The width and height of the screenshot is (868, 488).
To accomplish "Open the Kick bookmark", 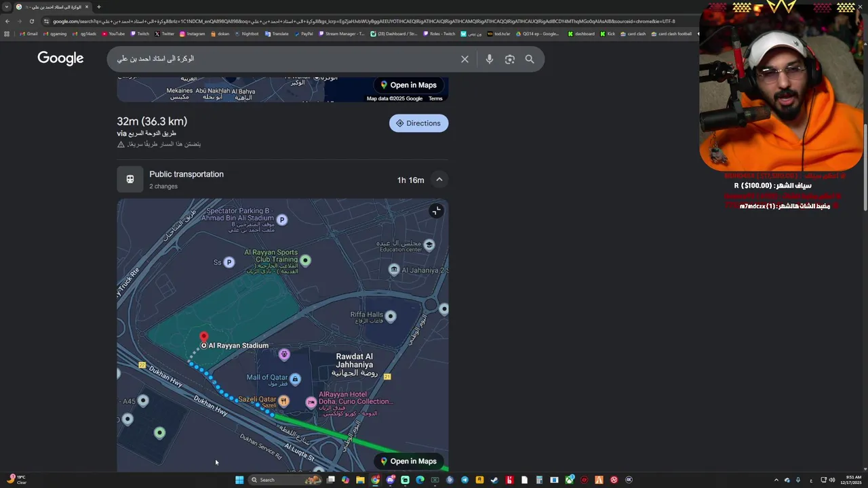I will pyautogui.click(x=608, y=34).
